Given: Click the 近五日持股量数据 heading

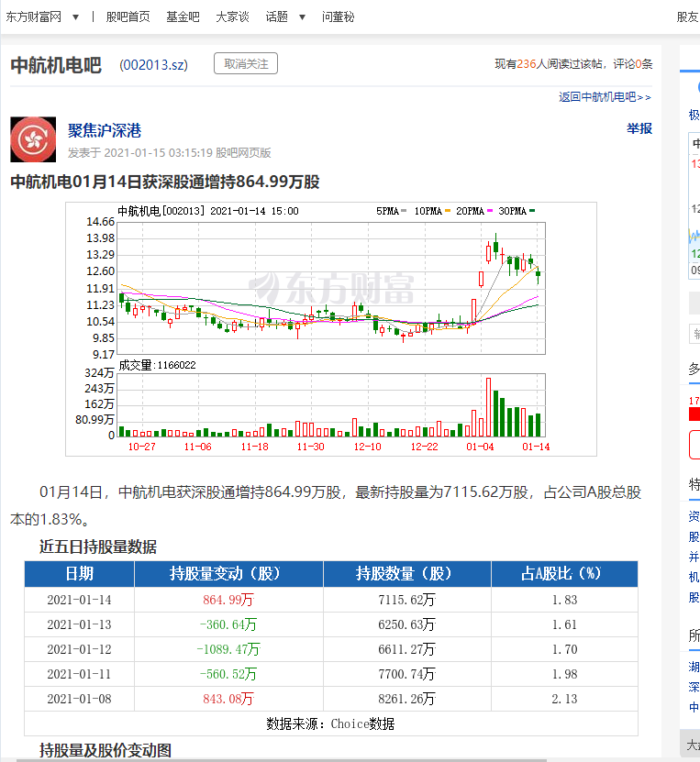Looking at the screenshot, I should [x=98, y=547].
